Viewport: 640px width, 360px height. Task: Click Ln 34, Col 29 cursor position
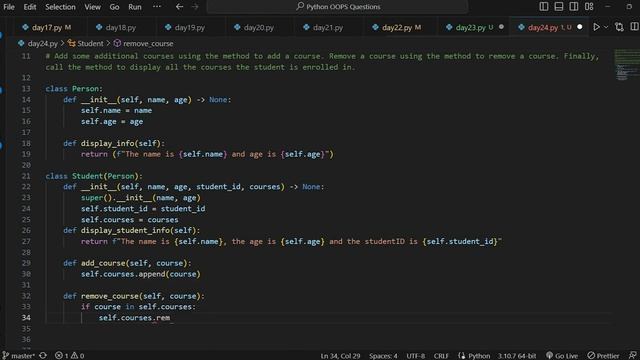[x=340, y=356]
